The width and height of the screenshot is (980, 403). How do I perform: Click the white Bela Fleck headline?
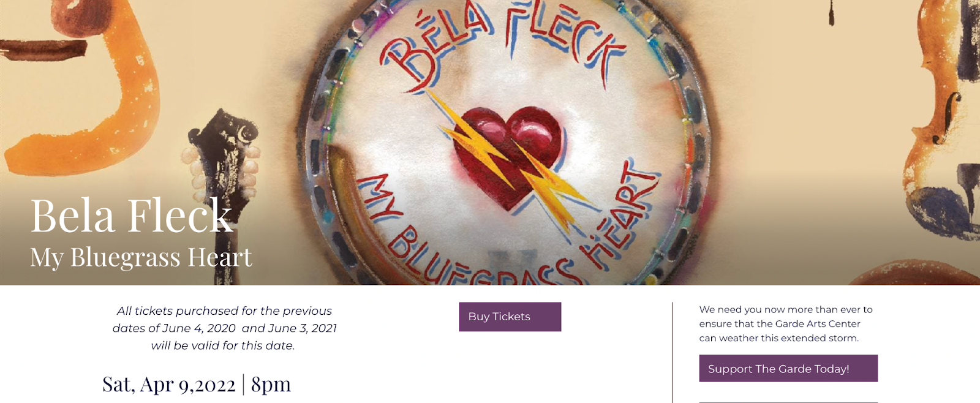[132, 216]
